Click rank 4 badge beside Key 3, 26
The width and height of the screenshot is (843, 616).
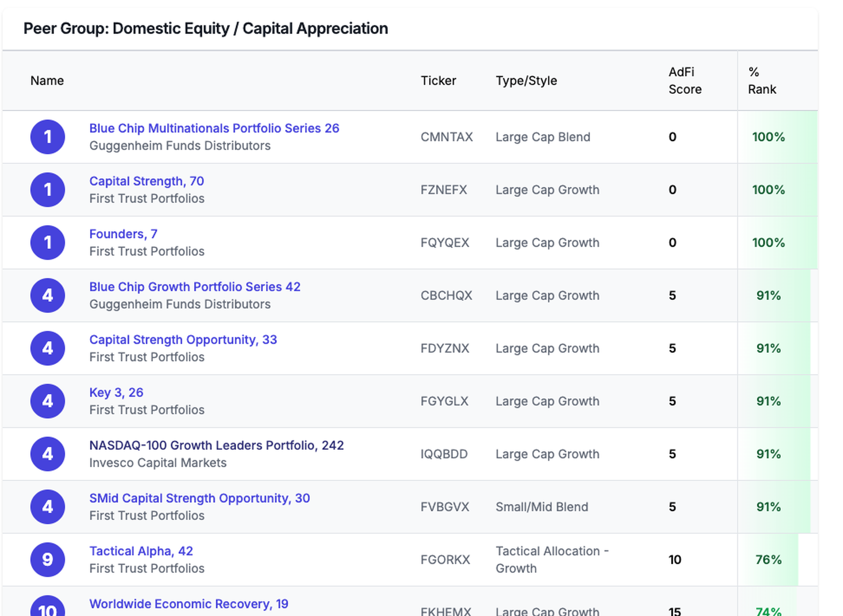(47, 401)
